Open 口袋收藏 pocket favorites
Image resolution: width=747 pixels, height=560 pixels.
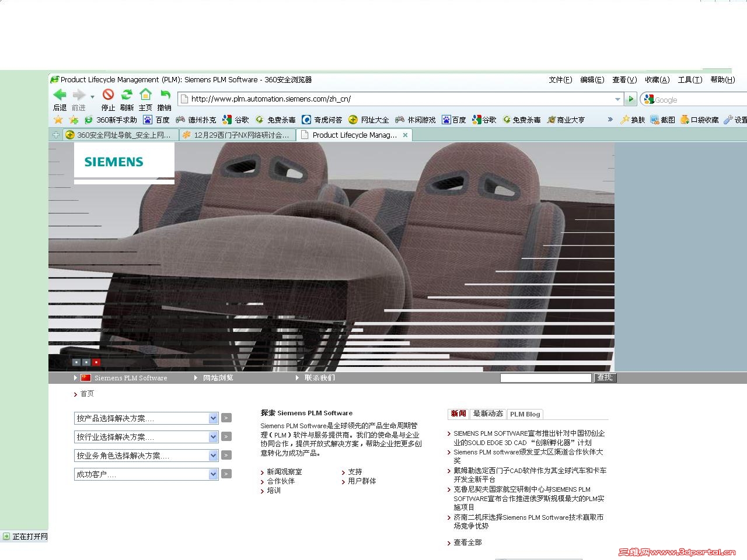tap(699, 120)
